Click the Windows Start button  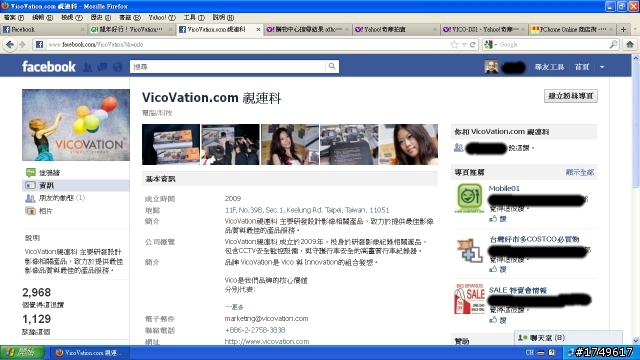(22, 353)
